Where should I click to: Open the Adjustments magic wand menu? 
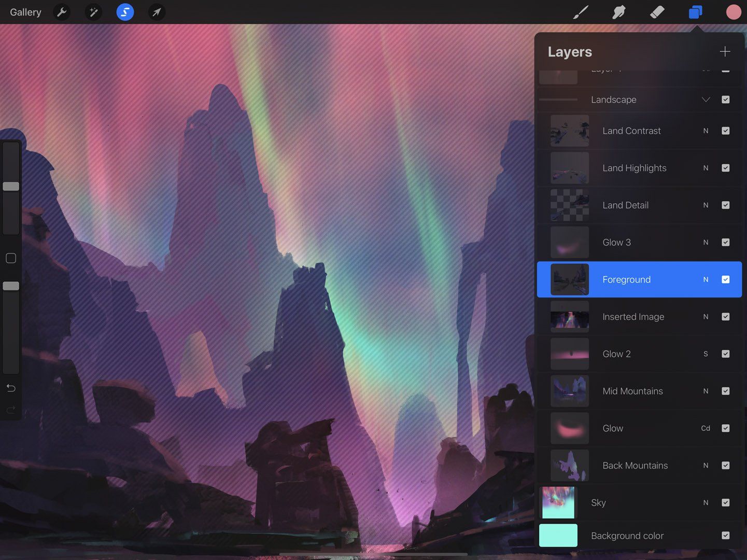(x=93, y=12)
